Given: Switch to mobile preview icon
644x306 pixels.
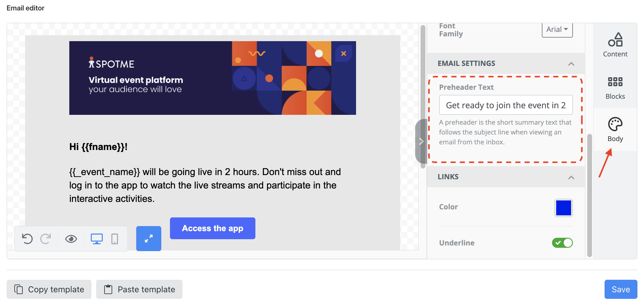Looking at the screenshot, I should point(115,239).
